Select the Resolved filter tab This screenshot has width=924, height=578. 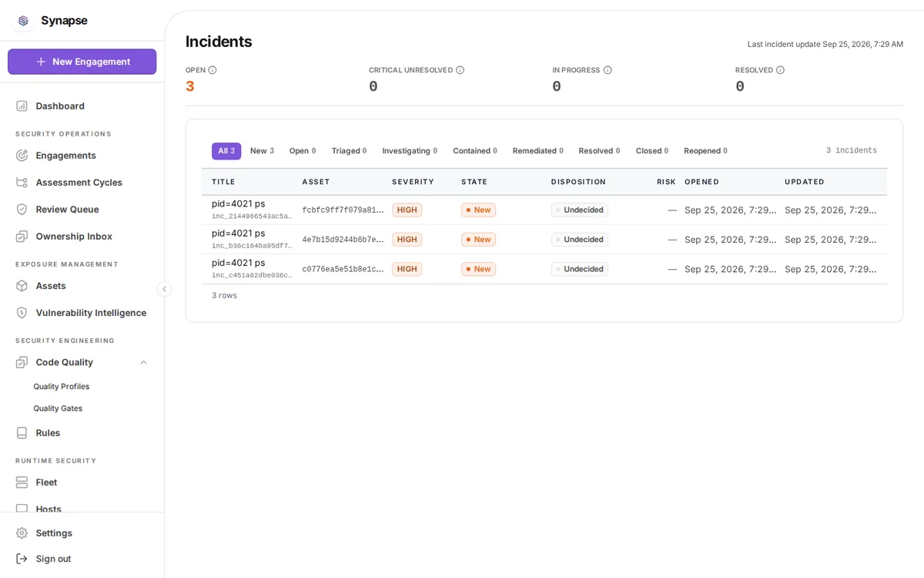coord(599,151)
